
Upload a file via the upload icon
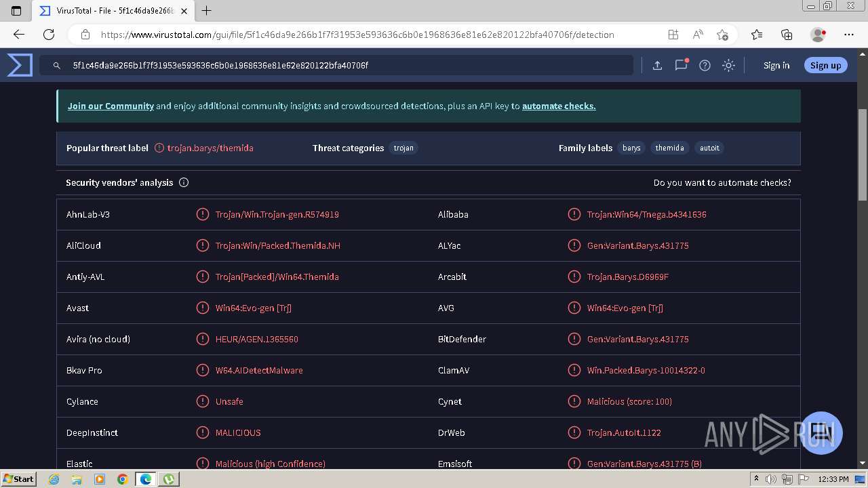pyautogui.click(x=657, y=65)
